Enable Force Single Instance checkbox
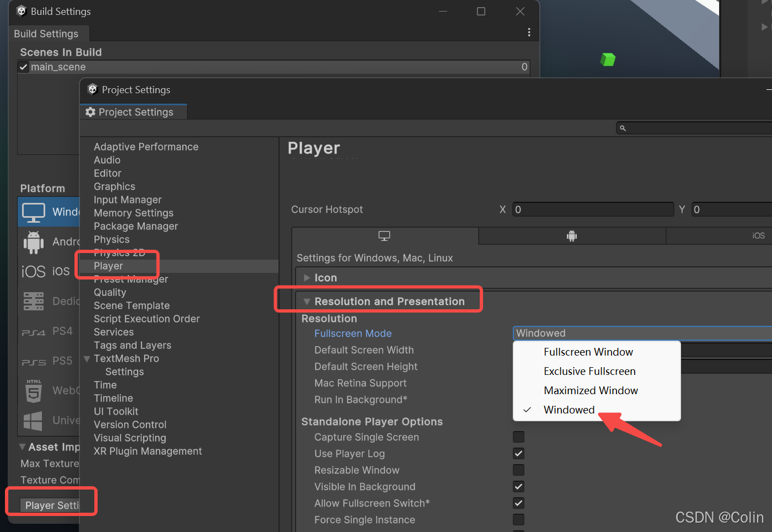Screen dimensions: 772x532 tap(519, 520)
